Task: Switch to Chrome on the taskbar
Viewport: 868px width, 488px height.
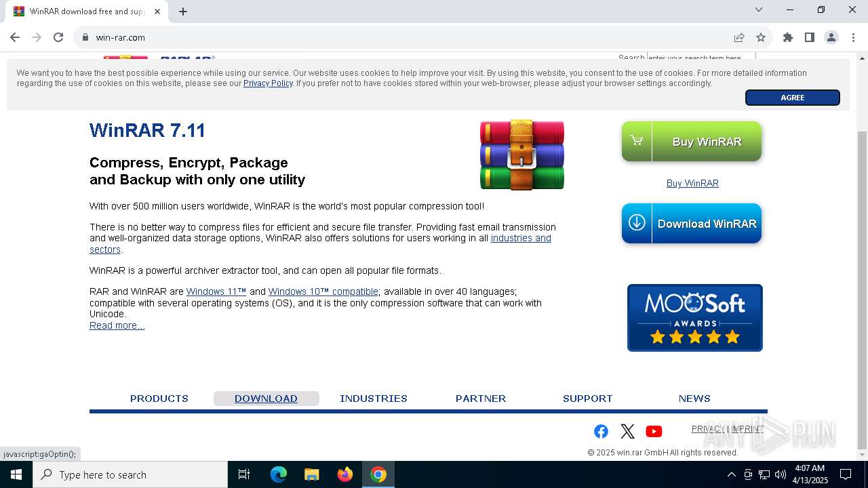Action: coord(378,474)
